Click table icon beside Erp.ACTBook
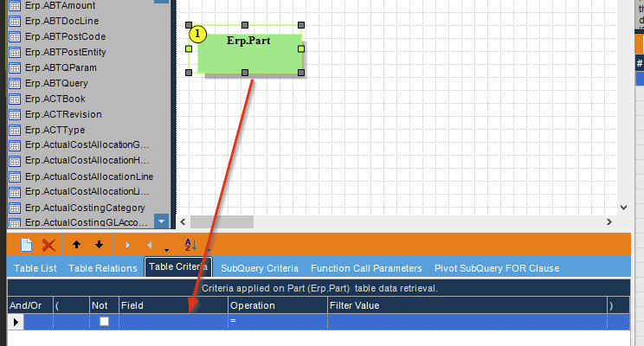 pyautogui.click(x=15, y=99)
